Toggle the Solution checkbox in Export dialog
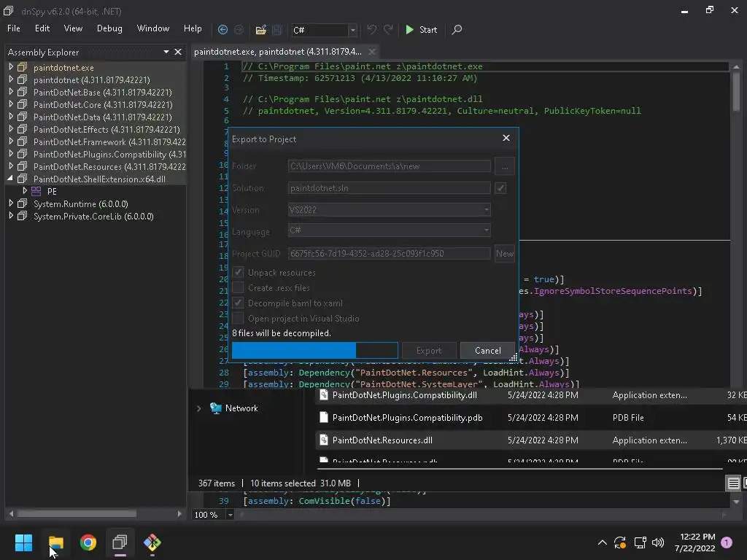 pyautogui.click(x=500, y=188)
